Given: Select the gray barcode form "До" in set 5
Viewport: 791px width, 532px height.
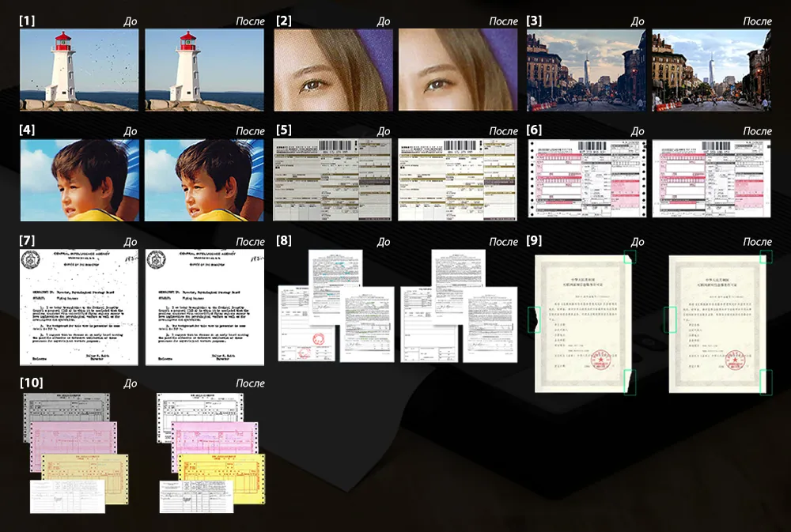Looking at the screenshot, I should [x=332, y=179].
